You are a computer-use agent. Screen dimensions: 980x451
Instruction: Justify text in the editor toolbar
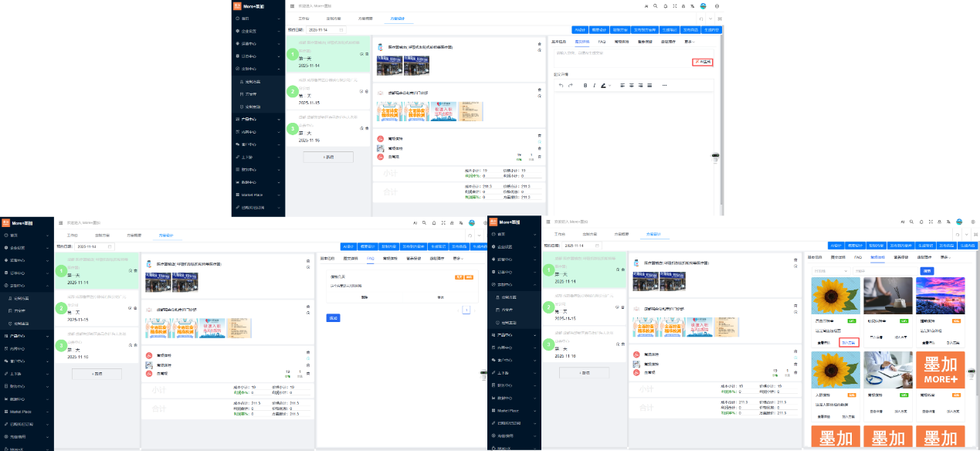coord(649,85)
